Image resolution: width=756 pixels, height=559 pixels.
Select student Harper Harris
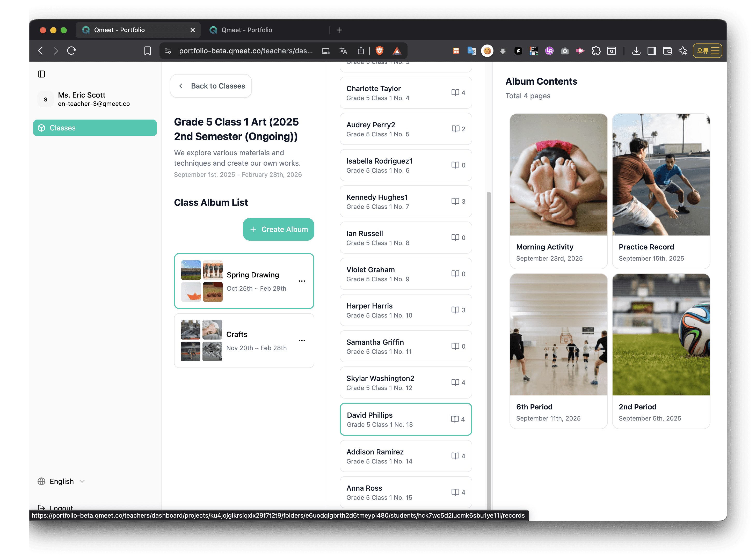[x=406, y=310]
